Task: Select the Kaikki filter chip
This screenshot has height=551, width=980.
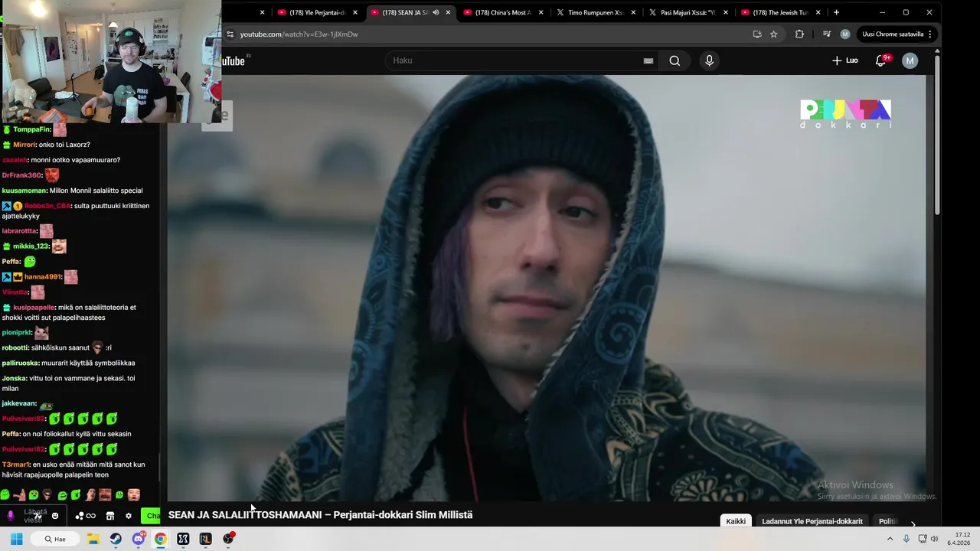Action: 736,521
